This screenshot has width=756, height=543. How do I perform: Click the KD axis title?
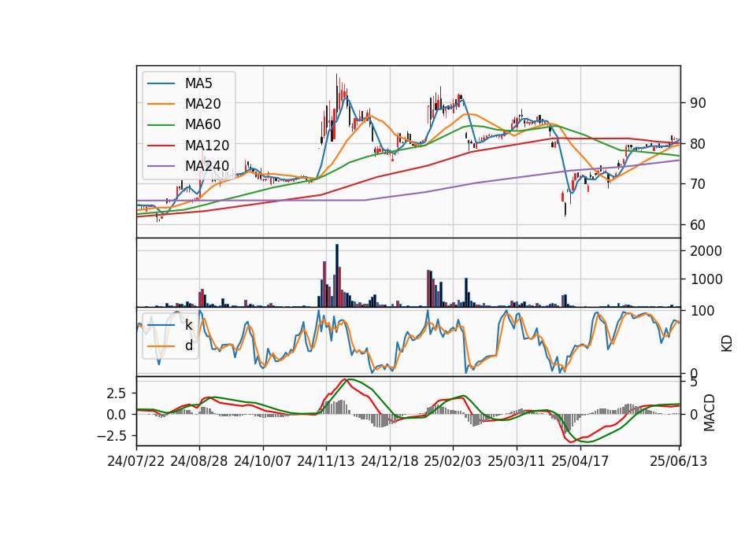click(x=727, y=344)
